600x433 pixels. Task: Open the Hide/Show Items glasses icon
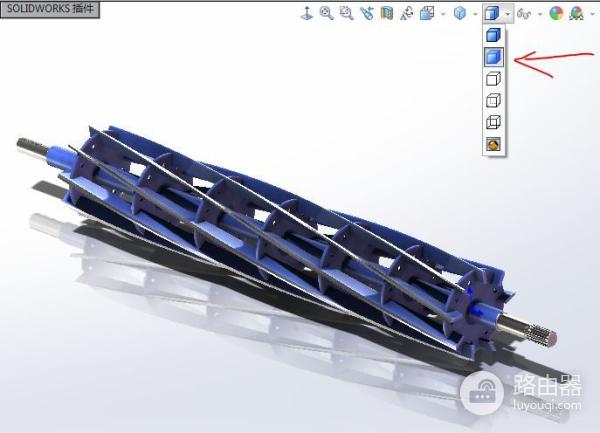click(522, 13)
